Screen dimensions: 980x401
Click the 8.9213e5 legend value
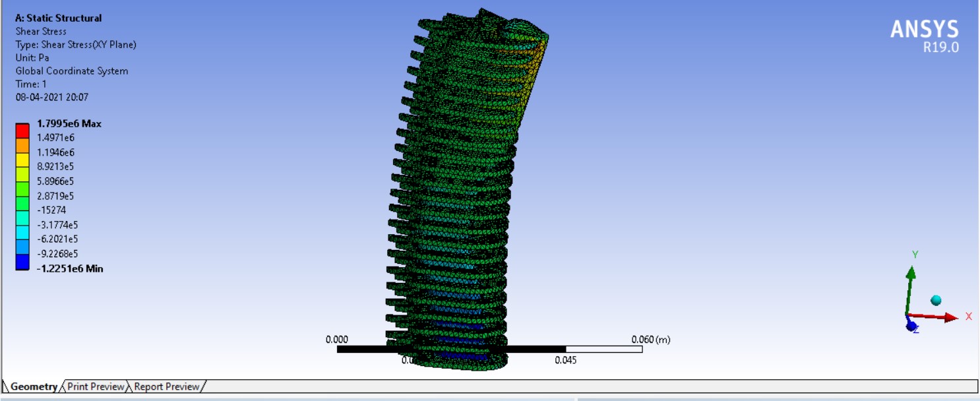coord(55,167)
